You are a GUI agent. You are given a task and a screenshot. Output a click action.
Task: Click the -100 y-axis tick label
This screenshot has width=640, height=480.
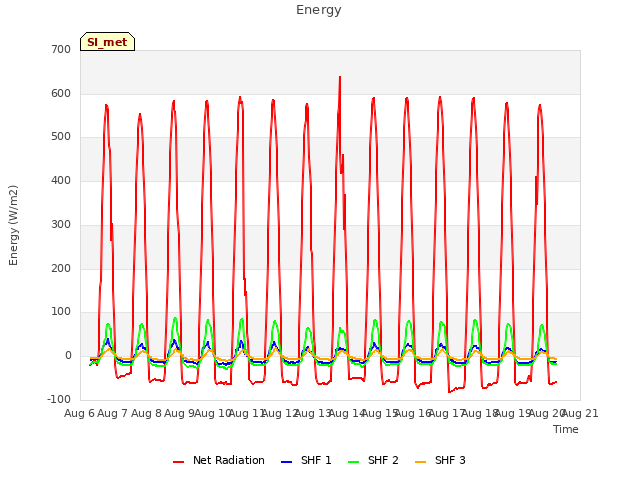pyautogui.click(x=59, y=399)
